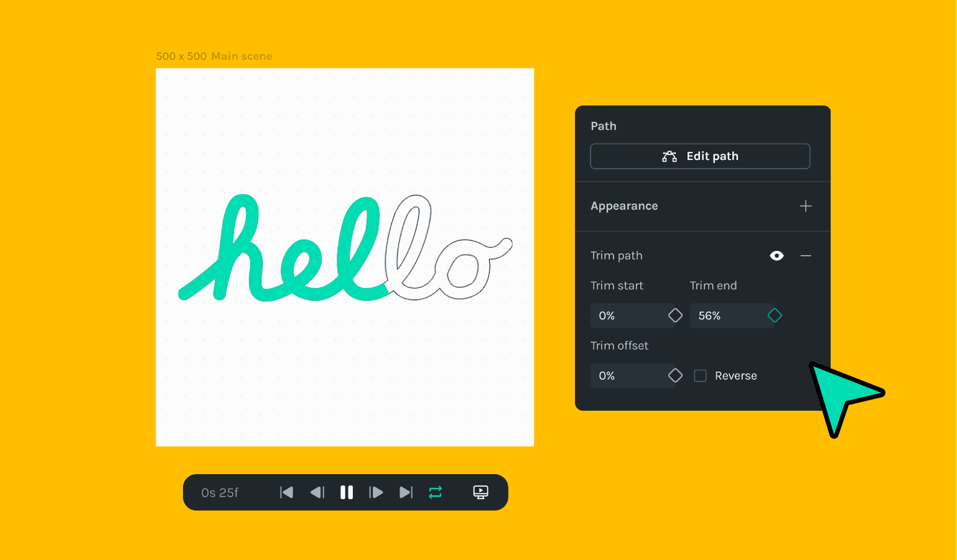
Task: Pause the animation playback
Action: pos(347,492)
